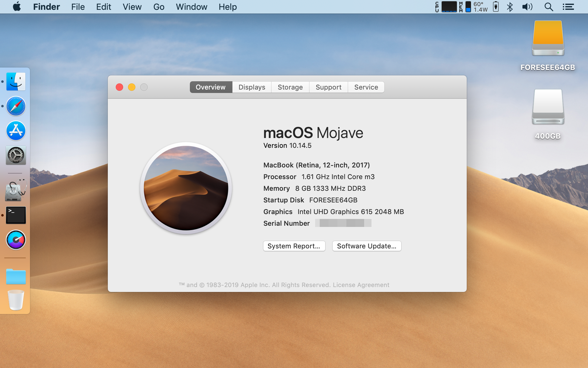Click the System Report... button

click(294, 246)
